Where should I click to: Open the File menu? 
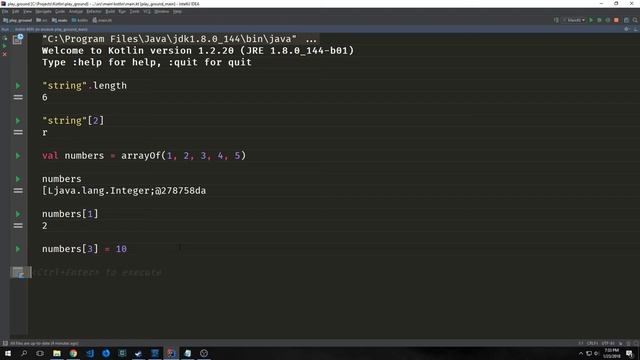click(x=5, y=11)
